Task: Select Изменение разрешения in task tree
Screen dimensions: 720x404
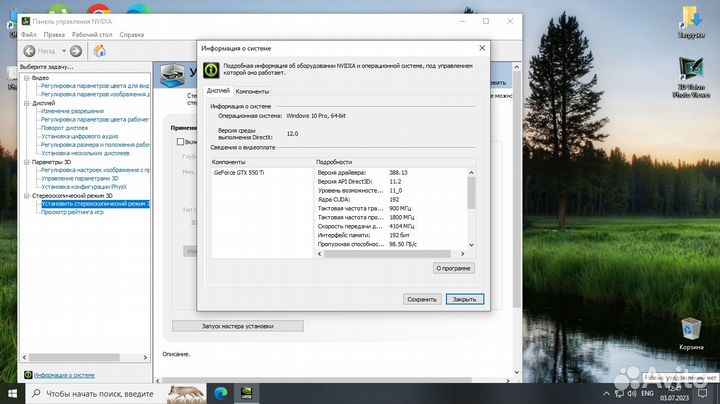Action: tap(73, 111)
